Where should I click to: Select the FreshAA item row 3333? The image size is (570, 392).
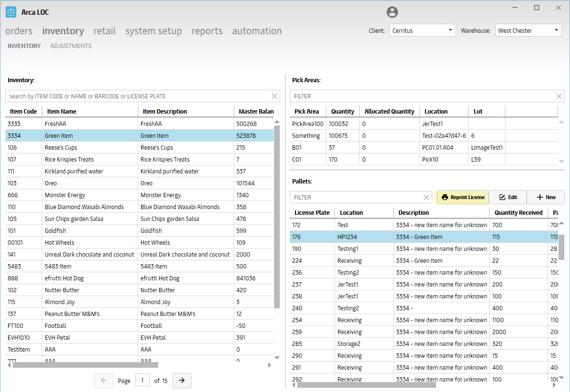pyautogui.click(x=139, y=124)
